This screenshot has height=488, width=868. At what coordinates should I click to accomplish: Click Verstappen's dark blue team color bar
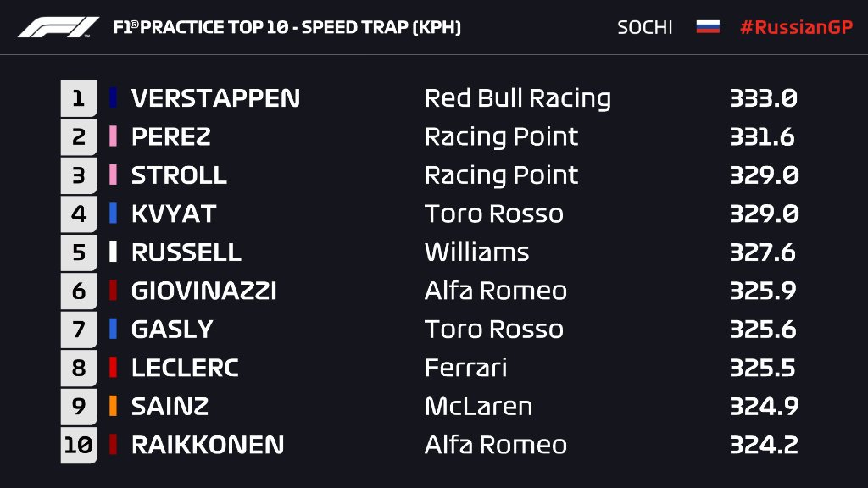pyautogui.click(x=113, y=98)
